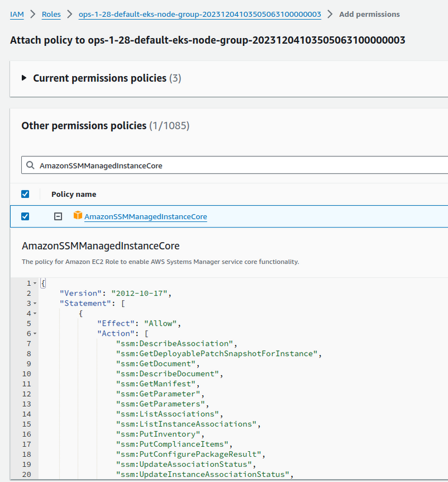Viewport: 448px width, 482px height.
Task: Click line number 10 in the gutter
Action: click(x=27, y=374)
